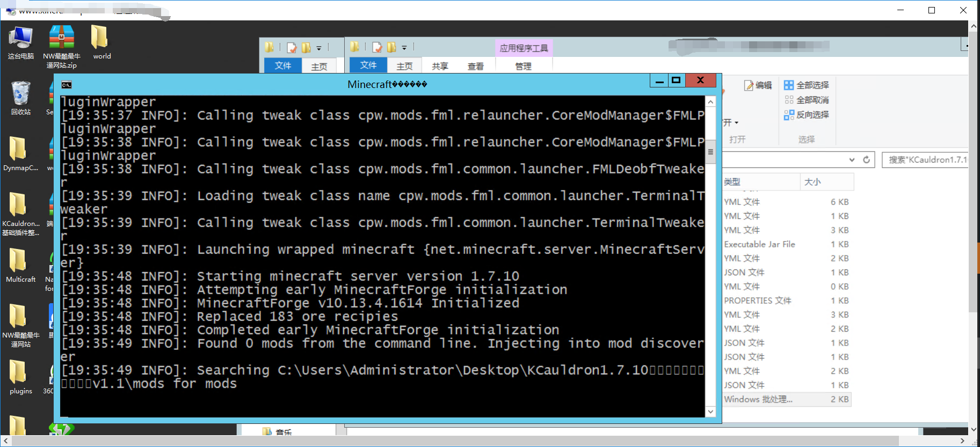Click outer window scroll-left arrow
The width and height of the screenshot is (980, 447).
5,441
